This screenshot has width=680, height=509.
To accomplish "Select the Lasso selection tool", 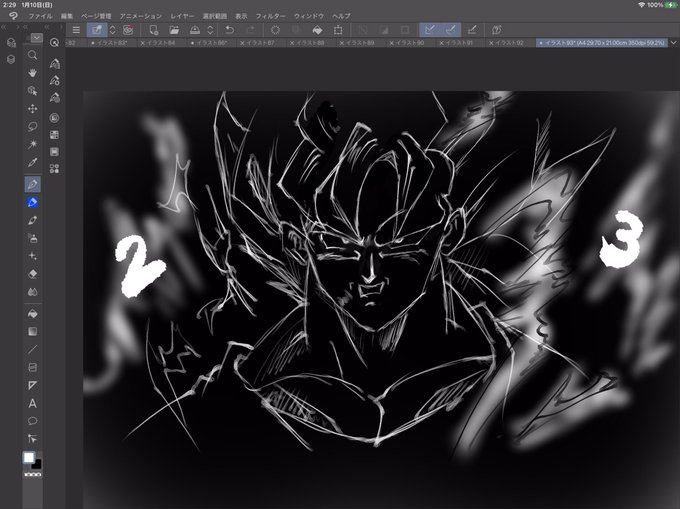I will 33,127.
